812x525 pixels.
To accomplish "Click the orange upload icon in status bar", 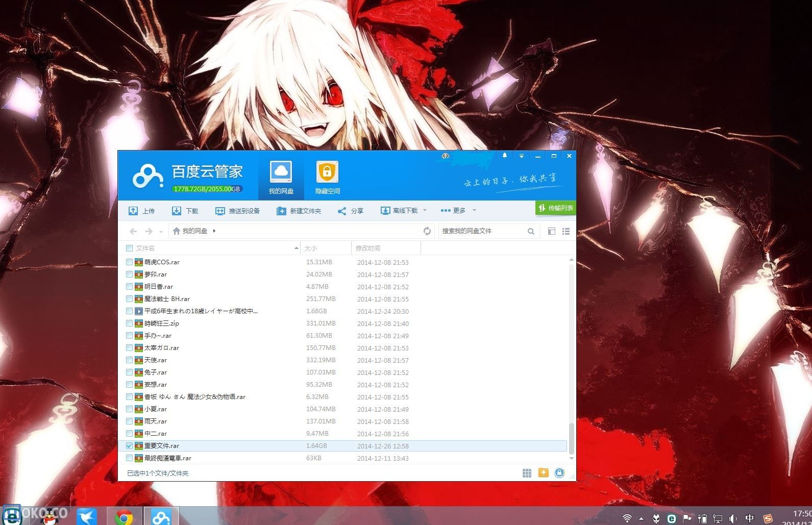I will [x=544, y=473].
